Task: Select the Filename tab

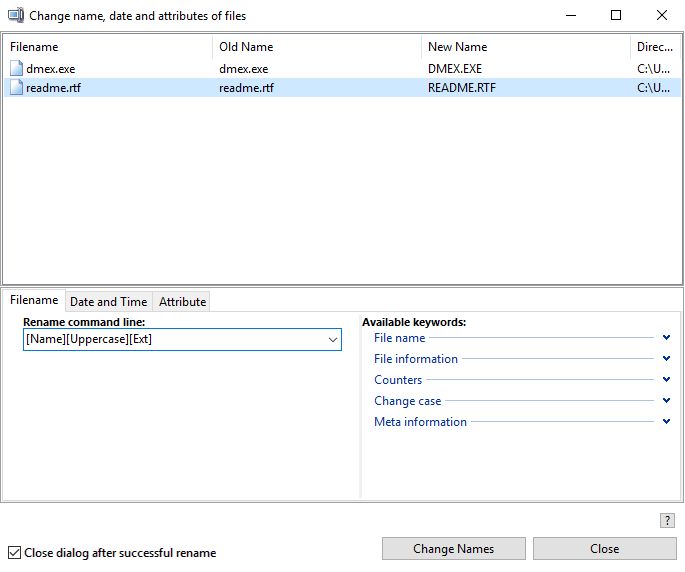Action: pos(34,300)
